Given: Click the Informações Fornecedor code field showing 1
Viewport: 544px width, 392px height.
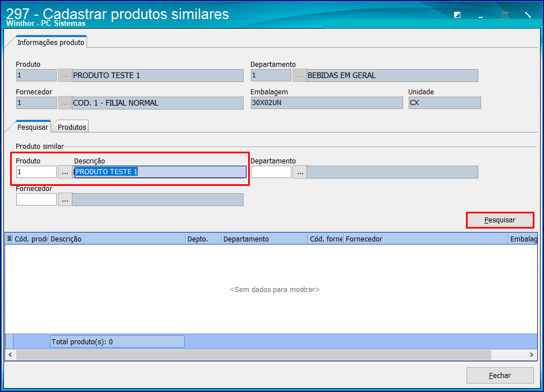Looking at the screenshot, I should coord(36,103).
